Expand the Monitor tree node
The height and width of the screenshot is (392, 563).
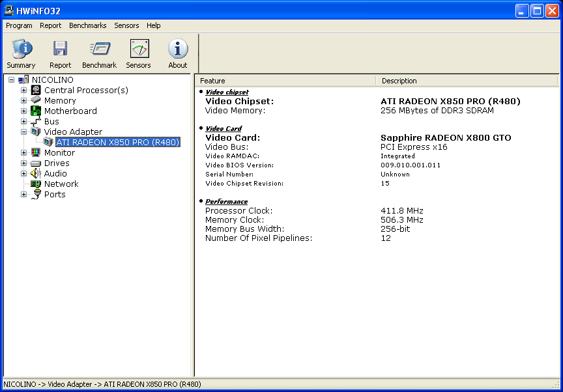(x=23, y=152)
